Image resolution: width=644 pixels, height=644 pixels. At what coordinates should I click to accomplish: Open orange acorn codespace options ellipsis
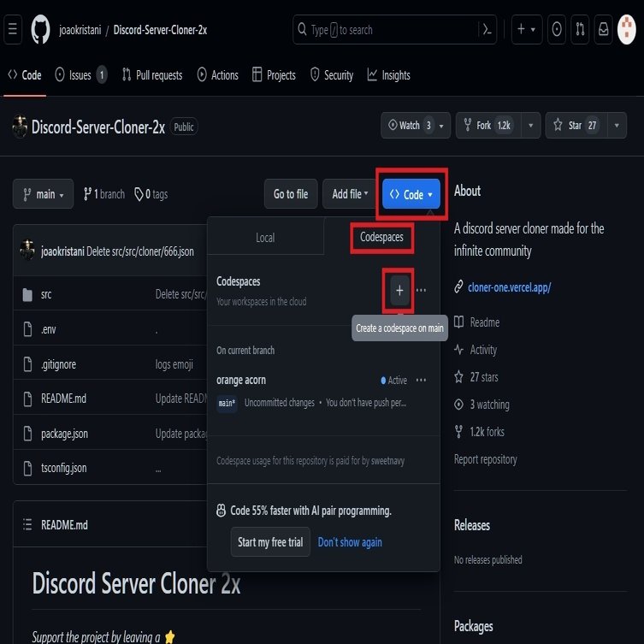tap(421, 381)
